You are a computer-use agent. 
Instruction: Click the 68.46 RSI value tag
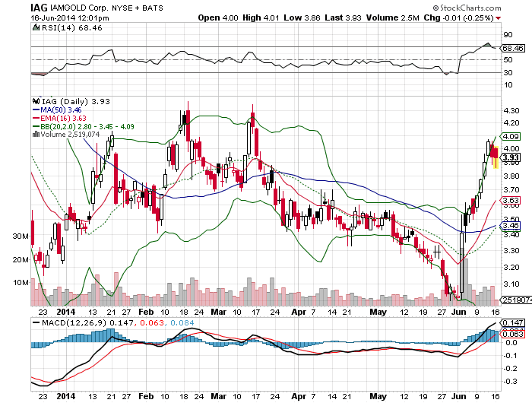click(x=513, y=48)
